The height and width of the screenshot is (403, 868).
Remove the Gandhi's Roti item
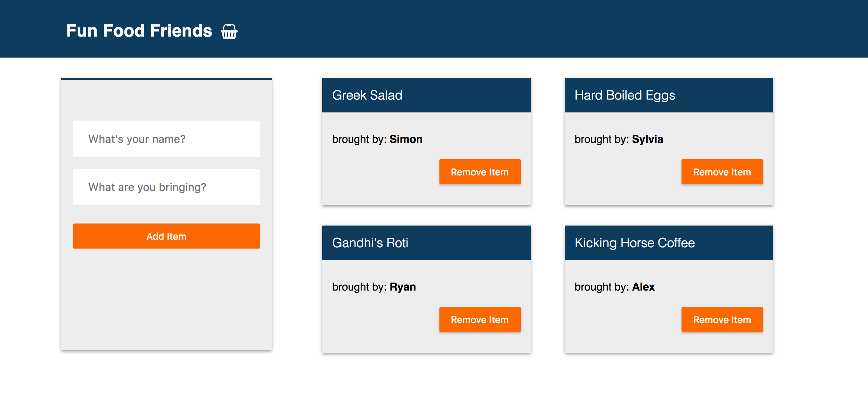coord(479,320)
